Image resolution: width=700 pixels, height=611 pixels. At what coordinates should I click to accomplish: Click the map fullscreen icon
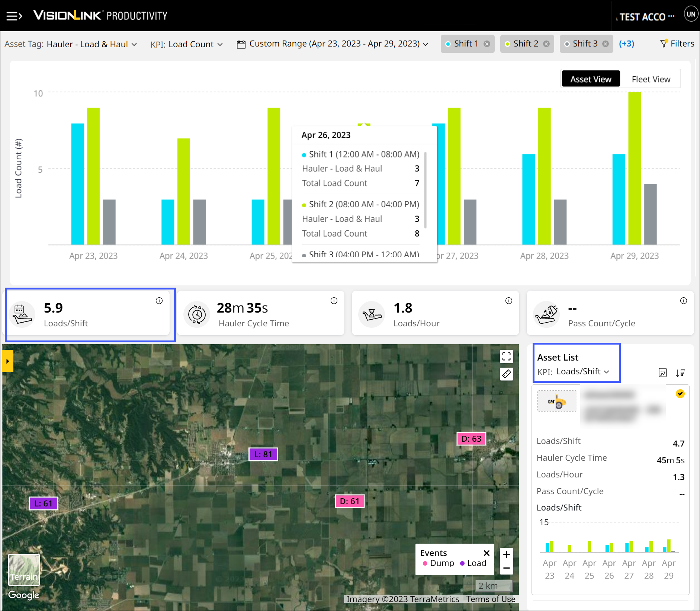pyautogui.click(x=506, y=356)
